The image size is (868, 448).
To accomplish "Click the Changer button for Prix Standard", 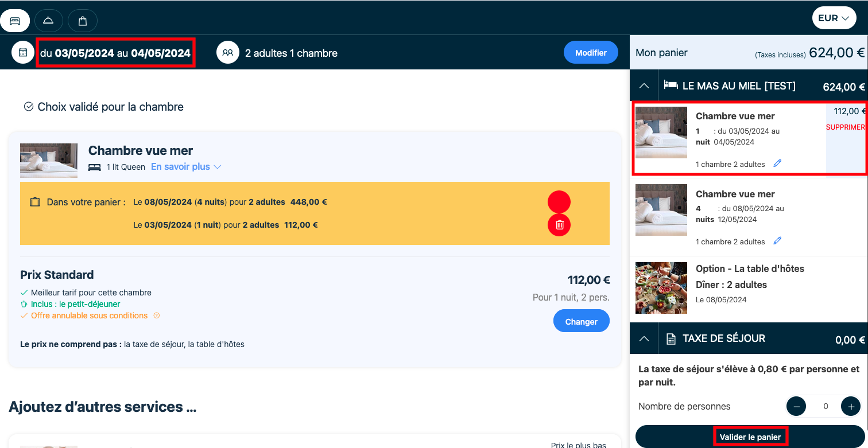I will (581, 321).
